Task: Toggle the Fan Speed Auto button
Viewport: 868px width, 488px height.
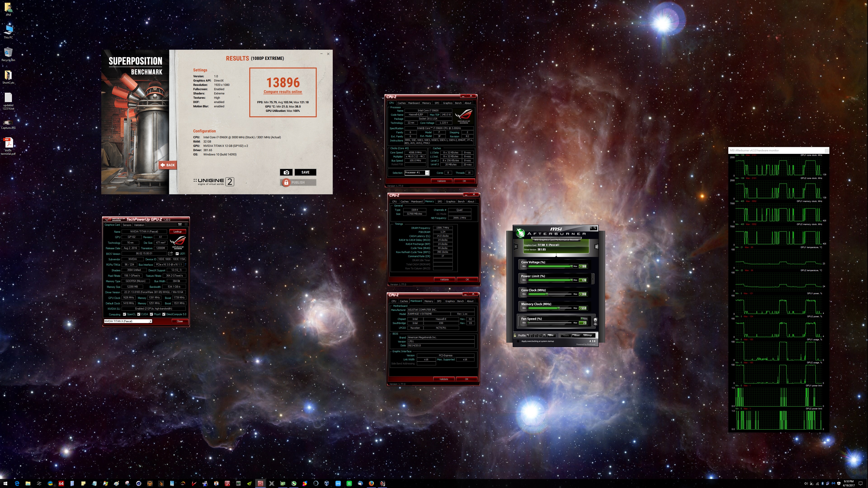Action: click(x=584, y=319)
